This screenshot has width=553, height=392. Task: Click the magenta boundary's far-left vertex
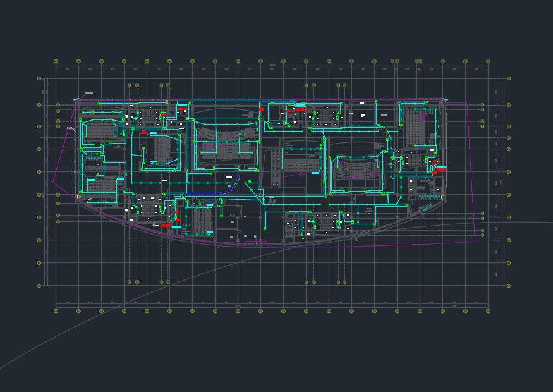tap(53, 183)
